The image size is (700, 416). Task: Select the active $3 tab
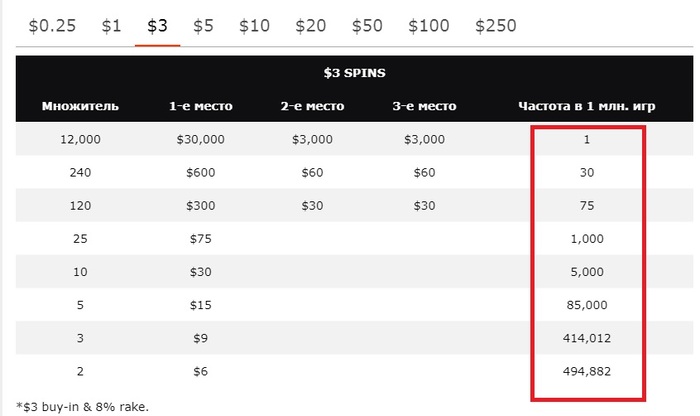coord(157,26)
